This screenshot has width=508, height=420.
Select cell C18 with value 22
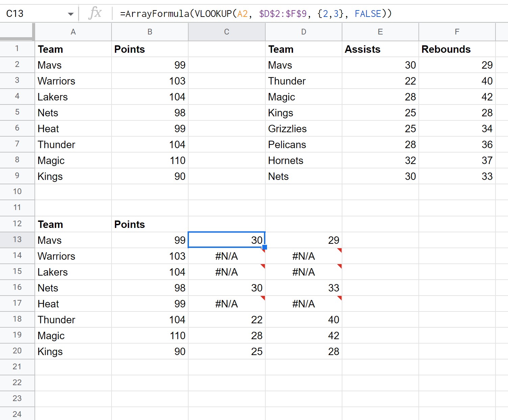tap(227, 320)
